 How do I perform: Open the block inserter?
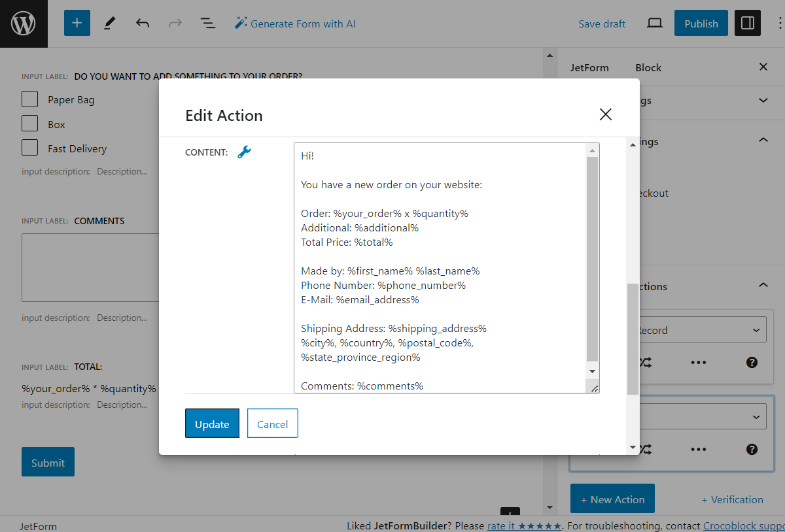coord(77,23)
